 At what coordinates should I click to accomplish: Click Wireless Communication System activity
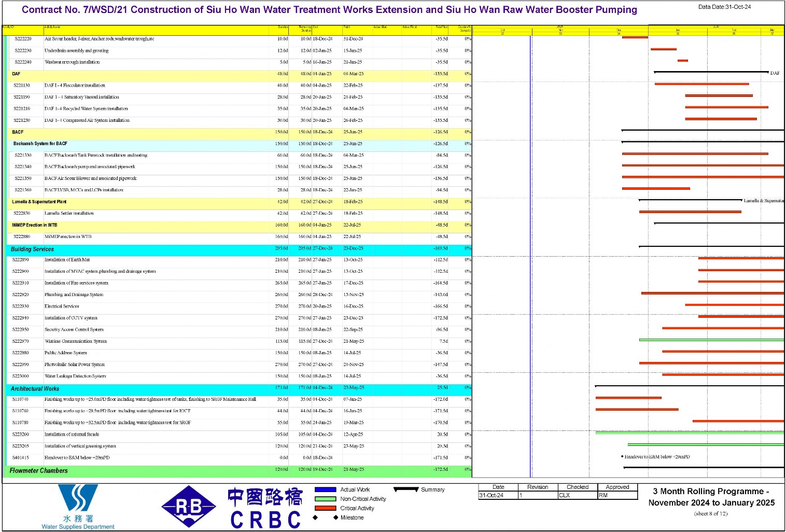click(x=76, y=341)
